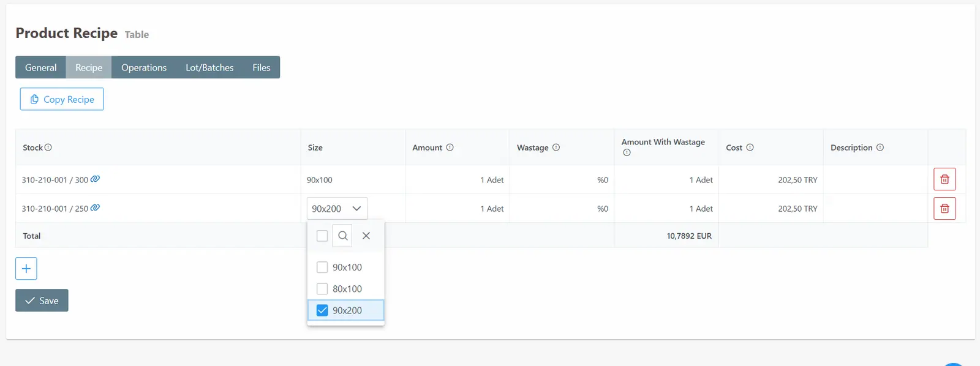This screenshot has height=366, width=980.
Task: Expand the 90x200 size dropdown
Action: pos(337,209)
